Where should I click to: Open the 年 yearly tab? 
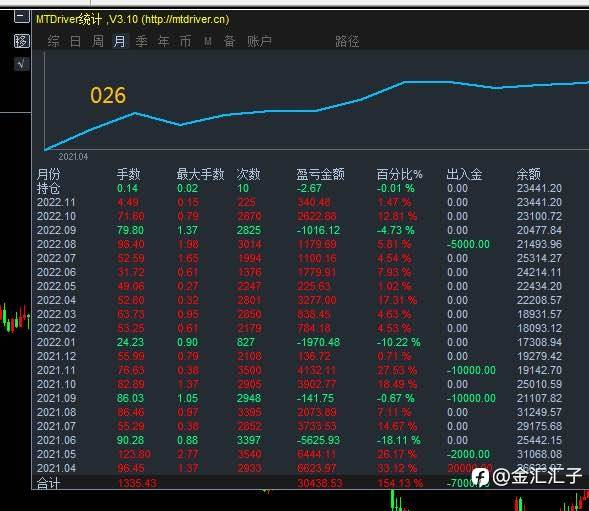[163, 41]
